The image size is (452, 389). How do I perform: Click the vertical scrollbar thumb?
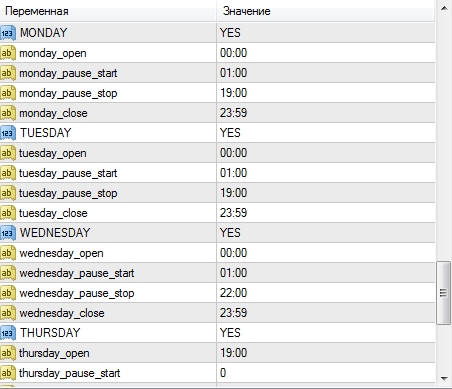tap(443, 293)
